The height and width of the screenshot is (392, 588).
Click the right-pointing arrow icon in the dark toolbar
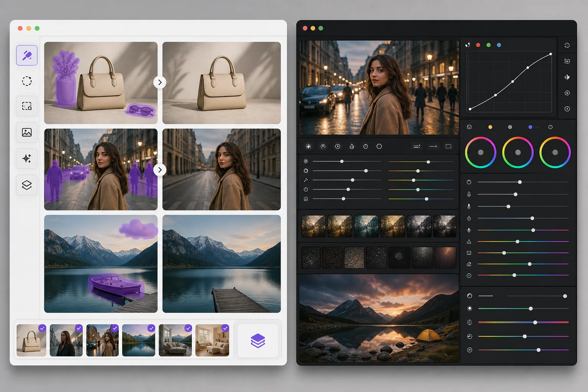(x=433, y=146)
